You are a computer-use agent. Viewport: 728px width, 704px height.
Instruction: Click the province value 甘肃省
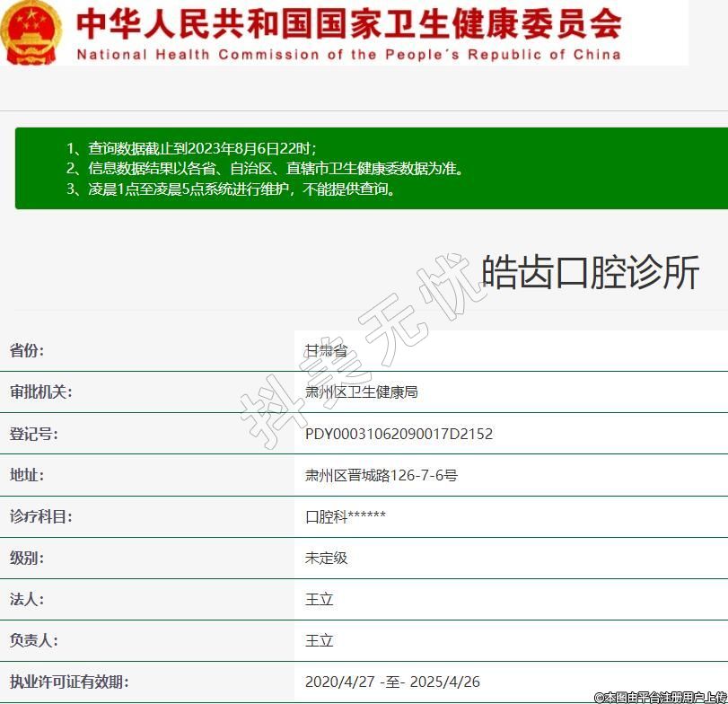click(x=326, y=350)
